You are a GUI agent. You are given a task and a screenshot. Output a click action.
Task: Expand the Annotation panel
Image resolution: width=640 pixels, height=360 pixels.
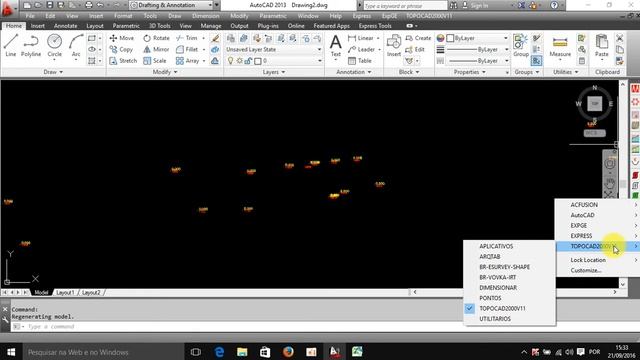pos(353,72)
